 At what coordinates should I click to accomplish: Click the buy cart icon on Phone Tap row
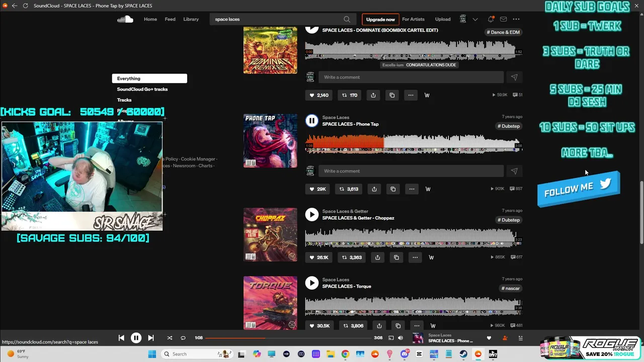point(428,189)
